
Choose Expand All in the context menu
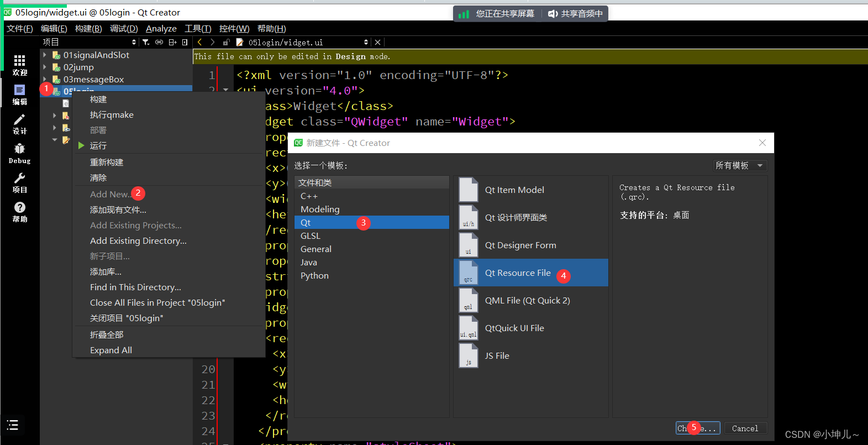pyautogui.click(x=169, y=350)
